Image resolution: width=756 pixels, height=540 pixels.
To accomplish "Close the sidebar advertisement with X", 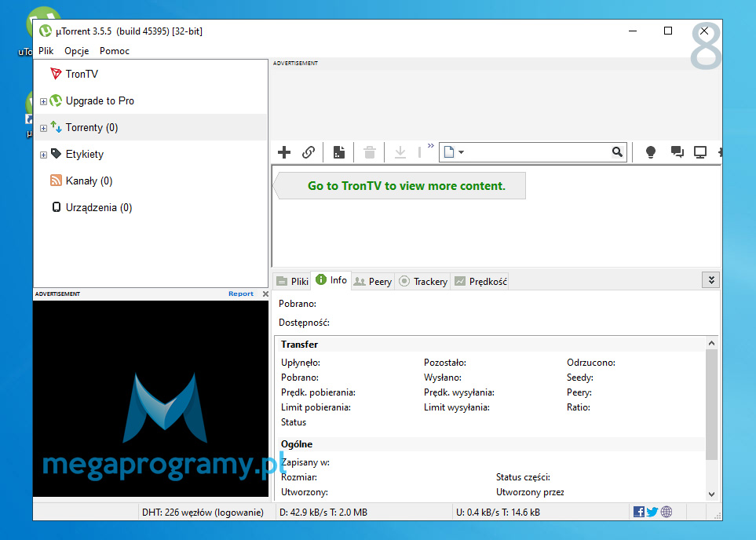I will pos(265,294).
